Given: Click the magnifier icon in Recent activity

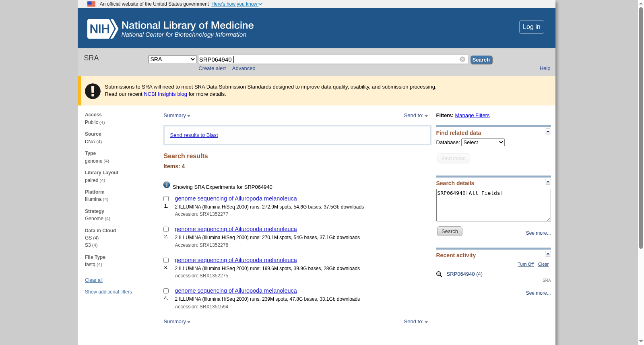Looking at the screenshot, I should coord(439,275).
